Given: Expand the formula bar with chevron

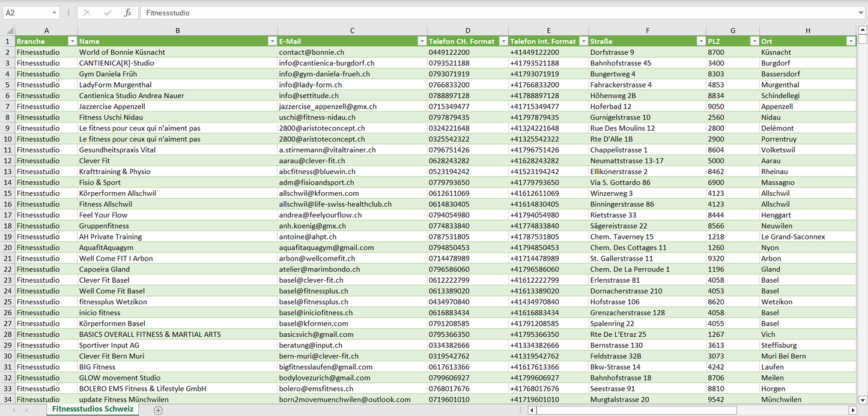Looking at the screenshot, I should point(861,13).
